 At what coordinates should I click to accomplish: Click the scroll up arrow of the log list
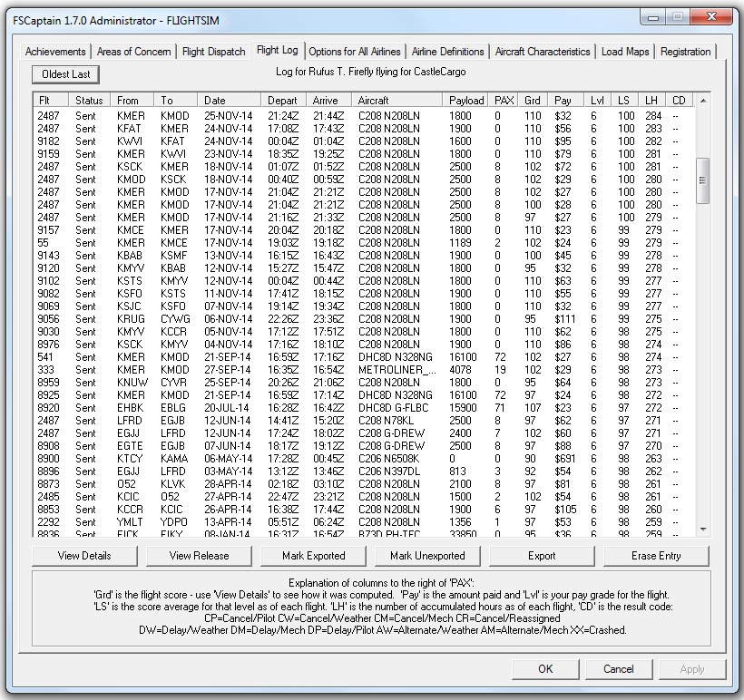point(703,101)
